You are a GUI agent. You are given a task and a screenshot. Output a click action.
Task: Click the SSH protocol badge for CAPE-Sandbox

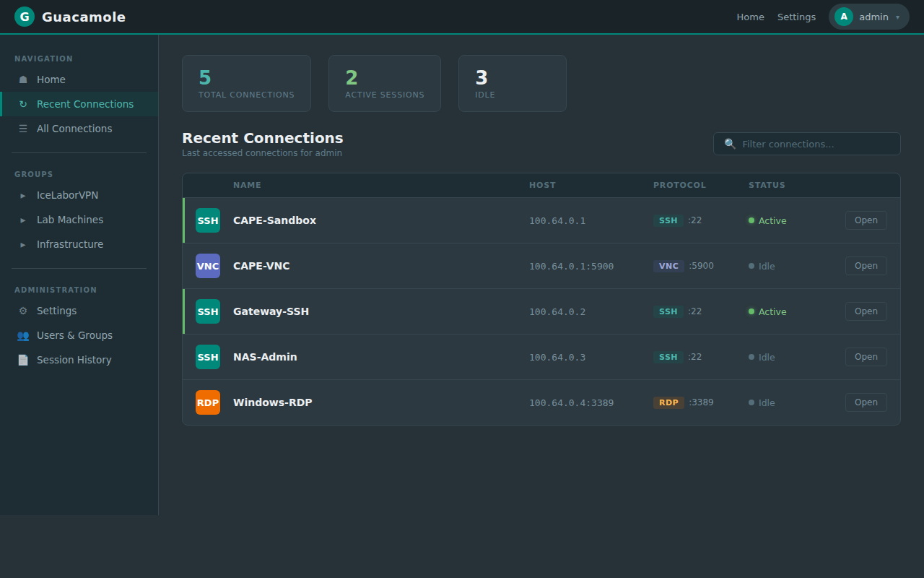pyautogui.click(x=668, y=220)
